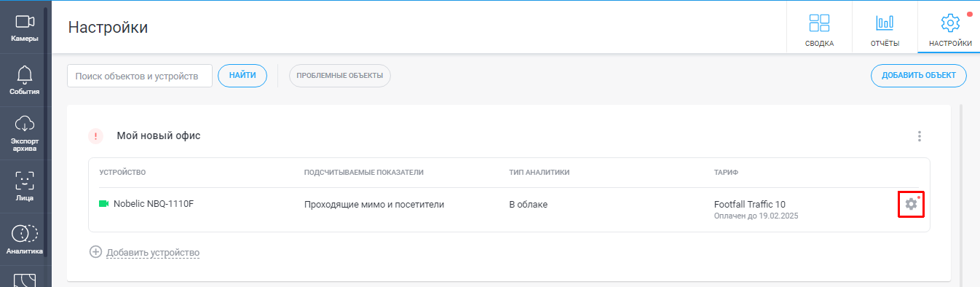This screenshot has width=980, height=287.
Task: Click the В облаке analytics type cell
Action: pyautogui.click(x=528, y=205)
